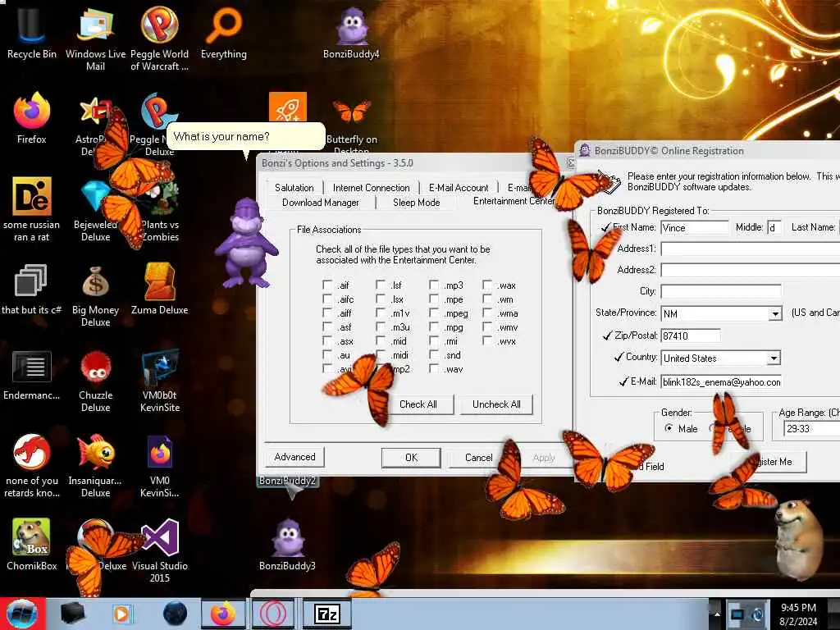Viewport: 840px width, 630px height.
Task: Check the .aif file association box
Action: click(x=327, y=285)
